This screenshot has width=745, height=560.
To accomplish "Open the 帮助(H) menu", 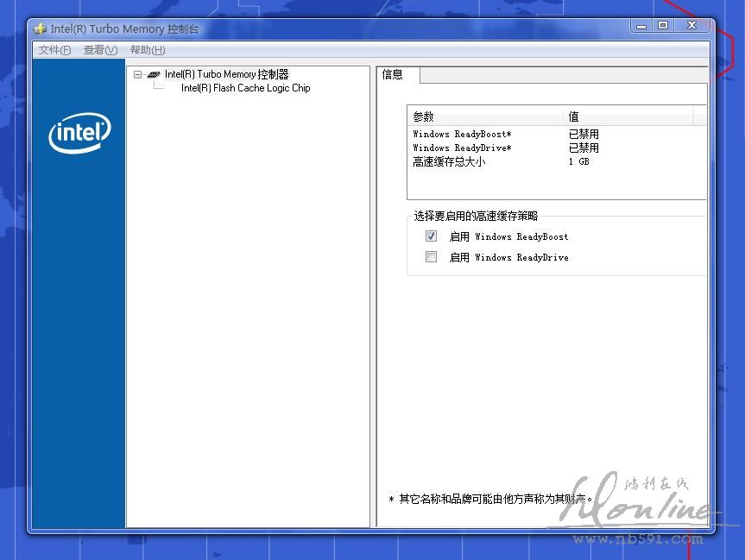I will click(x=148, y=50).
